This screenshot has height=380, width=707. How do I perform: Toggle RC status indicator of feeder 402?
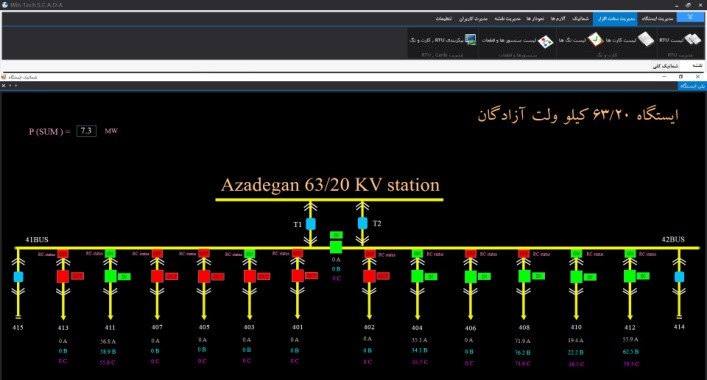pyautogui.click(x=370, y=254)
